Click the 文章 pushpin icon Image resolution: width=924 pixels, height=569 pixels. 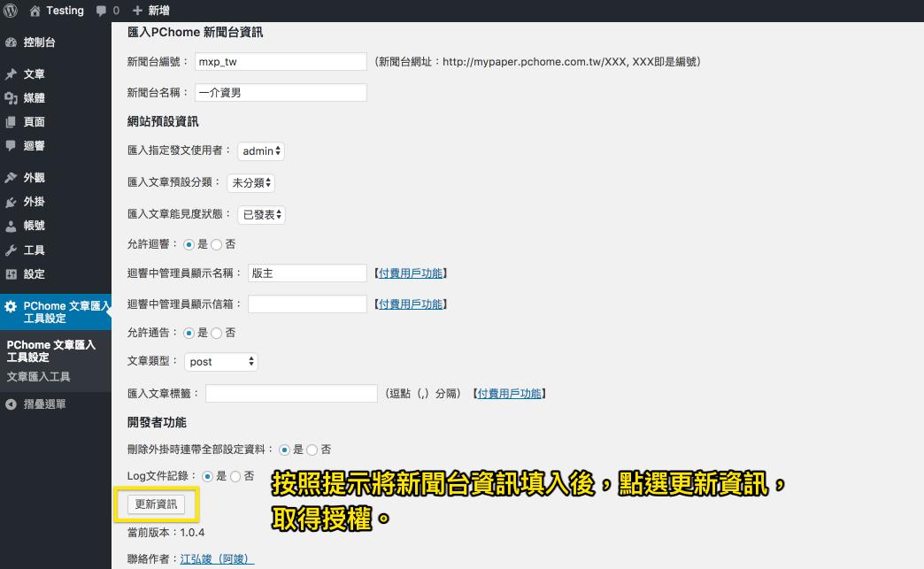(x=11, y=74)
